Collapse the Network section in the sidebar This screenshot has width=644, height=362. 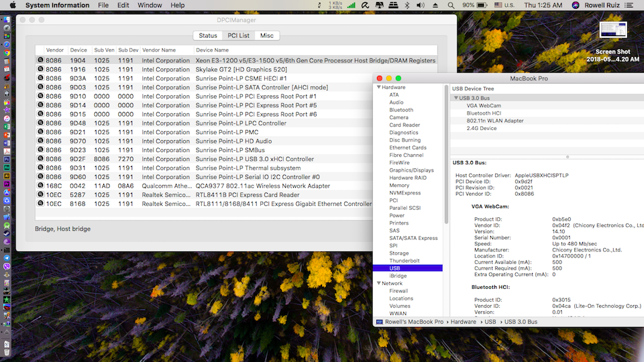[x=378, y=283]
